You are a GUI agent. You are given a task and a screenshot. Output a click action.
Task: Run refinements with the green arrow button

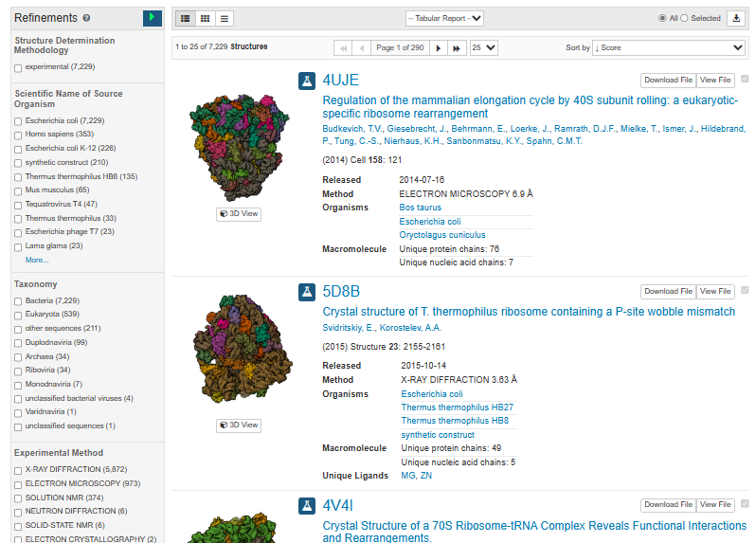(153, 18)
